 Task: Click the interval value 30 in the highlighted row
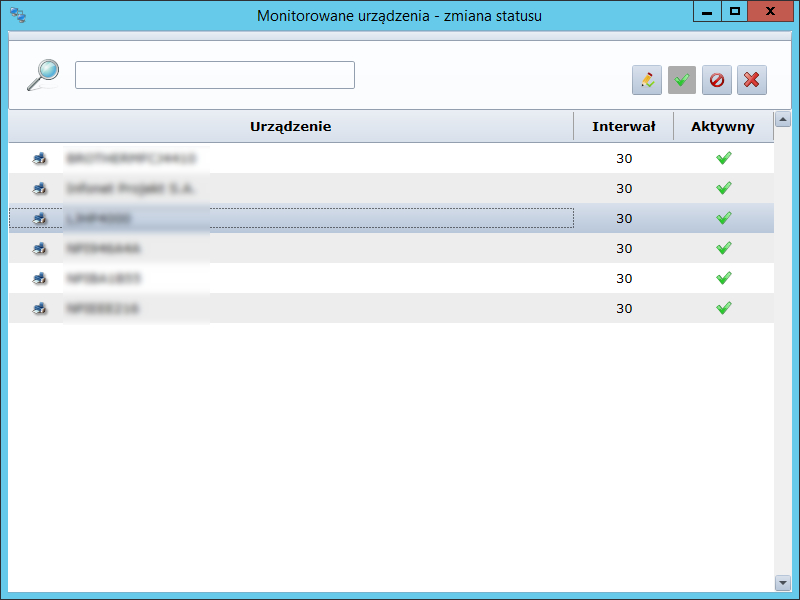[624, 218]
